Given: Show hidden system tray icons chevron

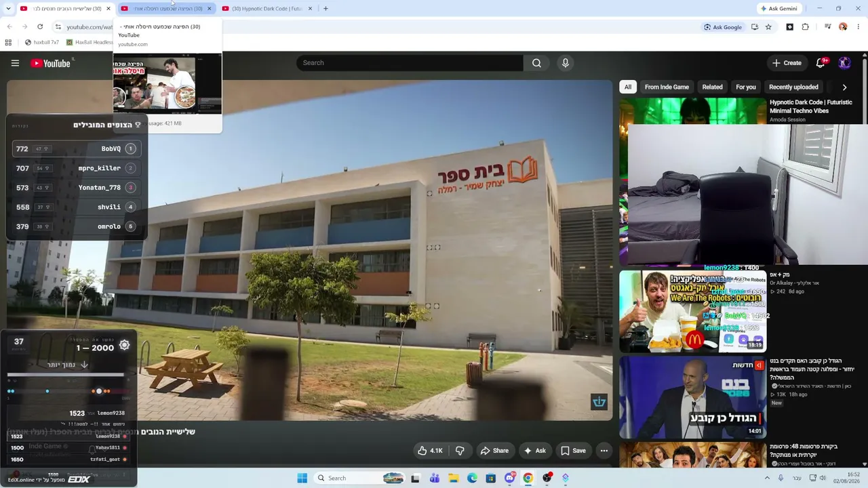Looking at the screenshot, I should pos(768,479).
